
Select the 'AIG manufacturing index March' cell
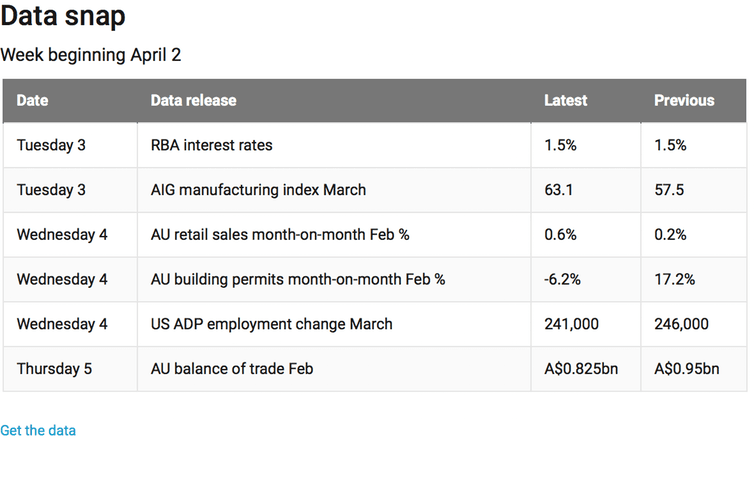coord(258,190)
